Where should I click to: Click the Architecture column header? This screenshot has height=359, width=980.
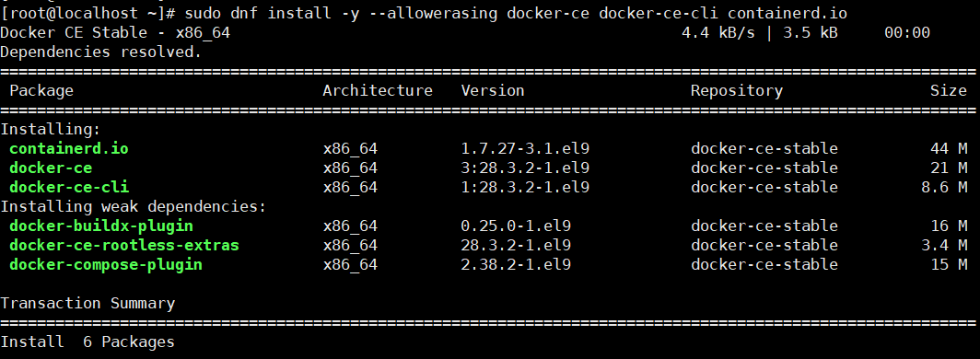pyautogui.click(x=378, y=90)
